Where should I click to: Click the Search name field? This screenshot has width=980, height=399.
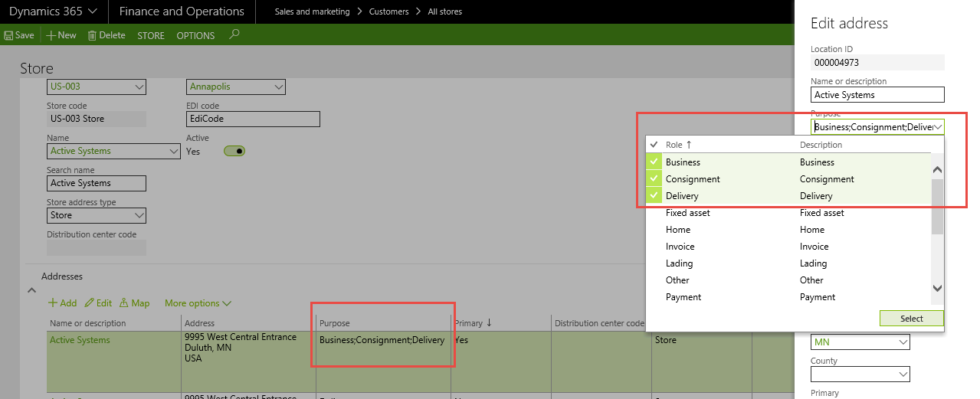coord(97,183)
